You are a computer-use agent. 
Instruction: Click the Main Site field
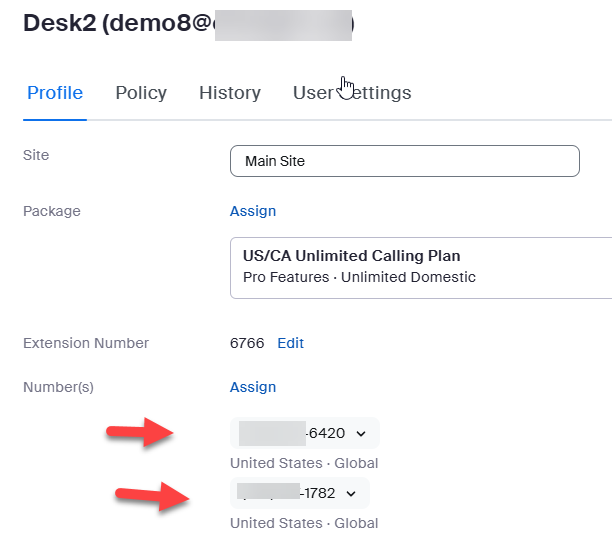[404, 161]
